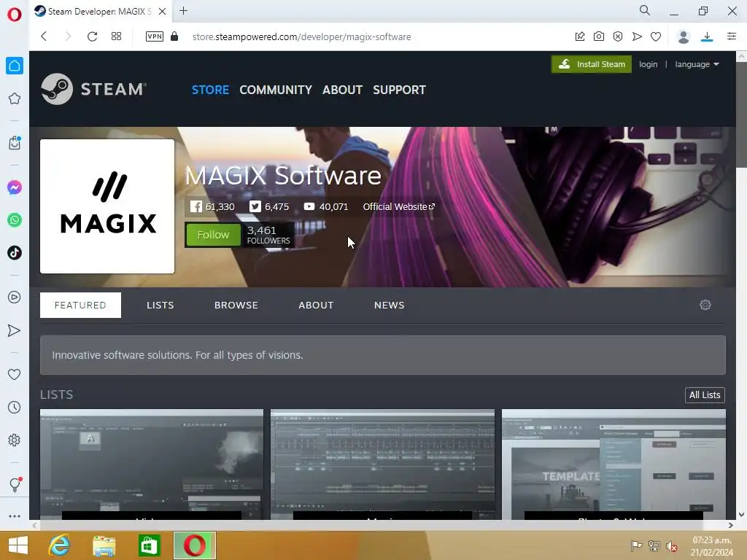The width and height of the screenshot is (747, 560).
Task: Open the Official Website link
Action: pos(399,206)
